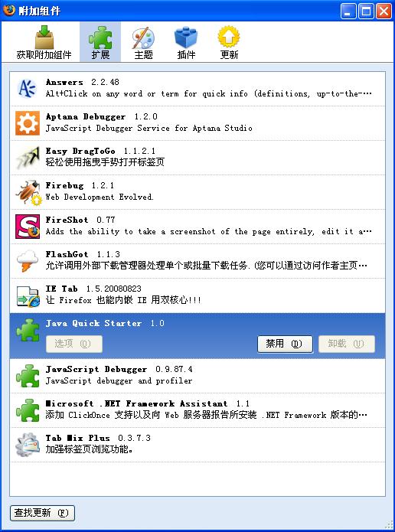The width and height of the screenshot is (395, 532).
Task: Select the Easy DragToGo extension icon
Action: tap(28, 158)
